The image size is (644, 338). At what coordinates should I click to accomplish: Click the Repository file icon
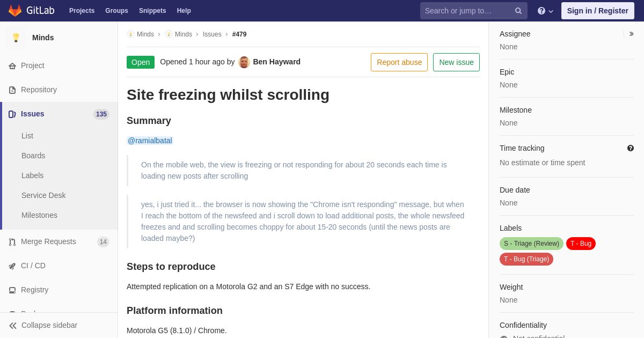tap(12, 90)
